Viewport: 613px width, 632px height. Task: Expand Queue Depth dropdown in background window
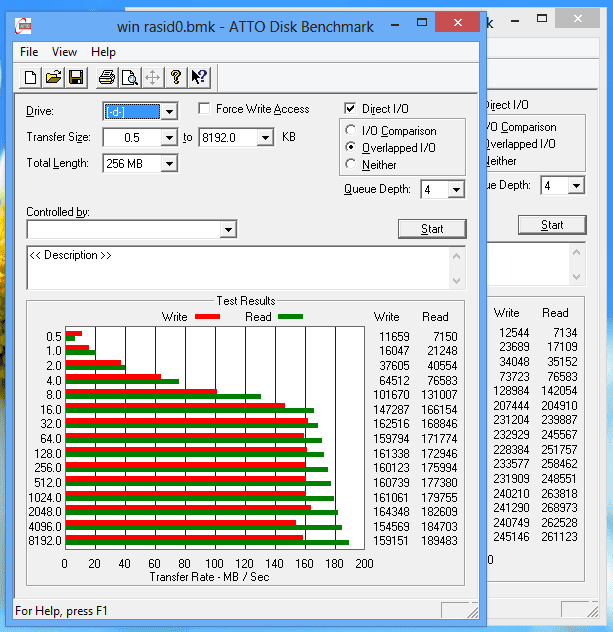pos(576,186)
